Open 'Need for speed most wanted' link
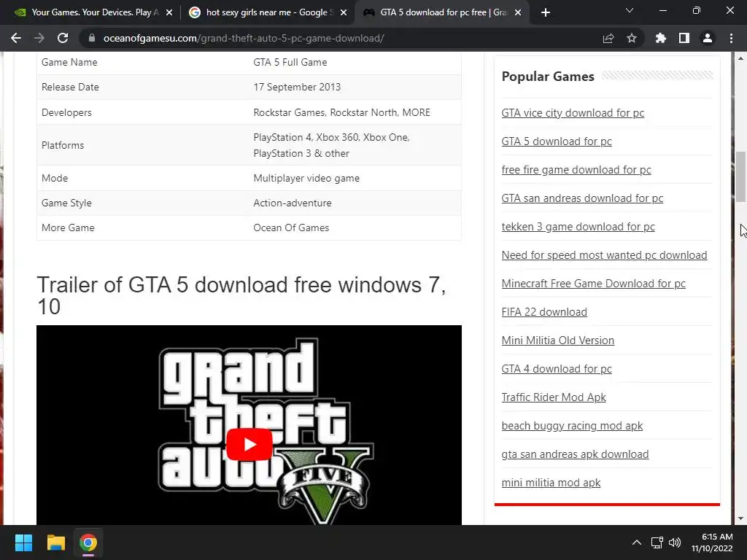 [604, 255]
